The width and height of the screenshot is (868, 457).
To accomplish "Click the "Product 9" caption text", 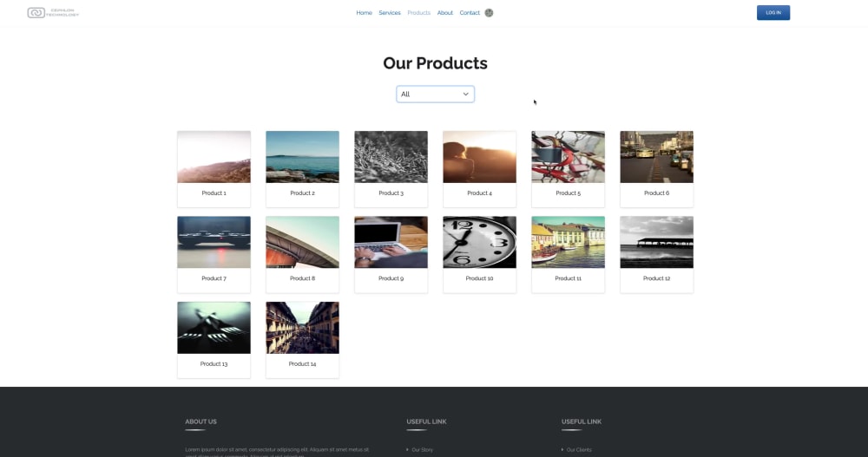I will (391, 278).
